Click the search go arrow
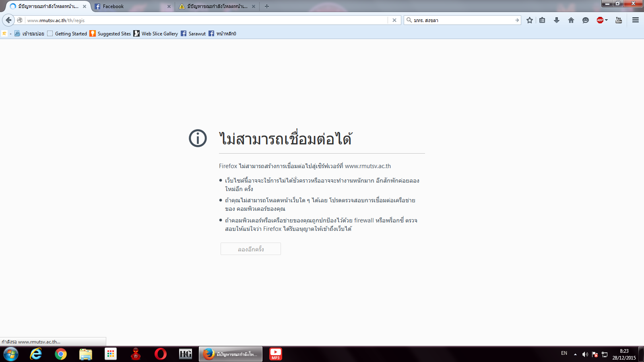Image resolution: width=644 pixels, height=362 pixels. pyautogui.click(x=517, y=20)
